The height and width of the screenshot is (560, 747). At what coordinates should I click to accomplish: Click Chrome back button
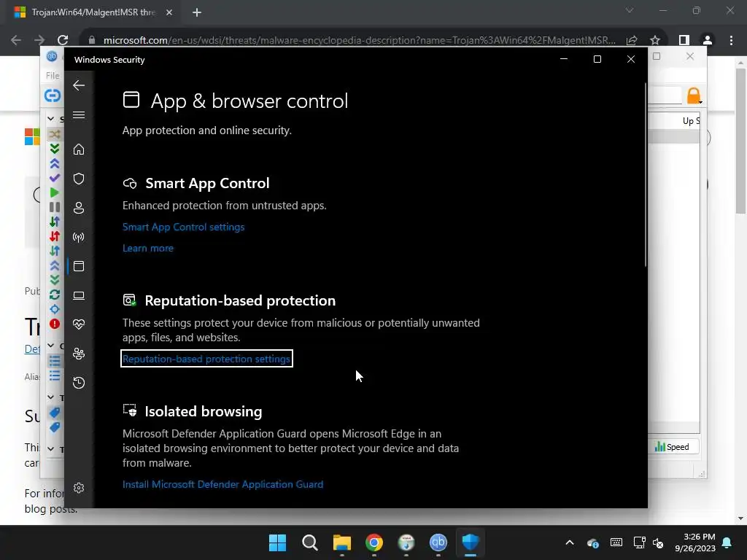(16, 40)
